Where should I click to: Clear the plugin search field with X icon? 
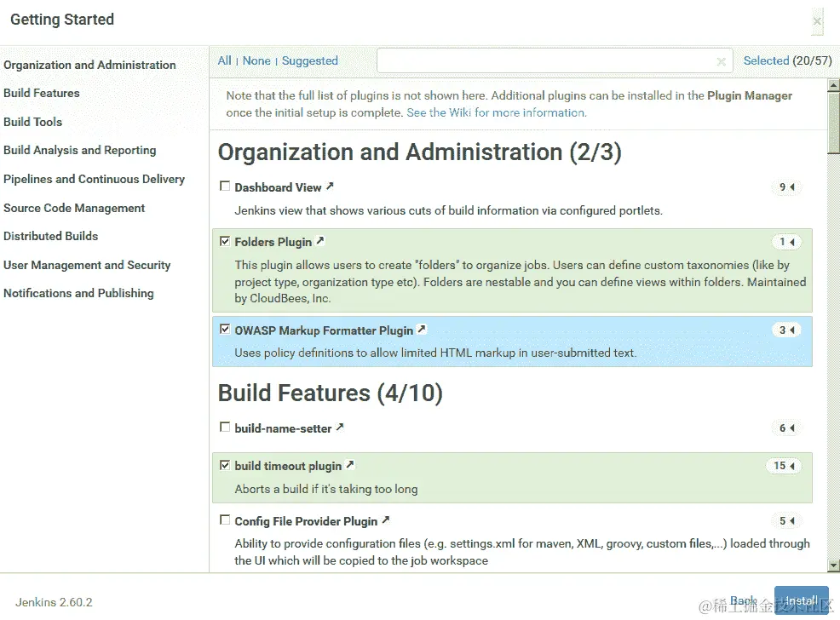(721, 61)
